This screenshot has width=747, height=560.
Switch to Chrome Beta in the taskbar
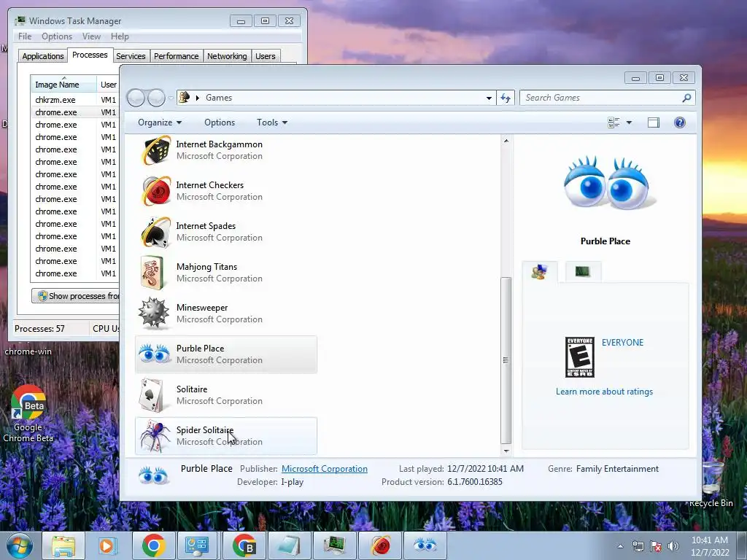pyautogui.click(x=244, y=545)
